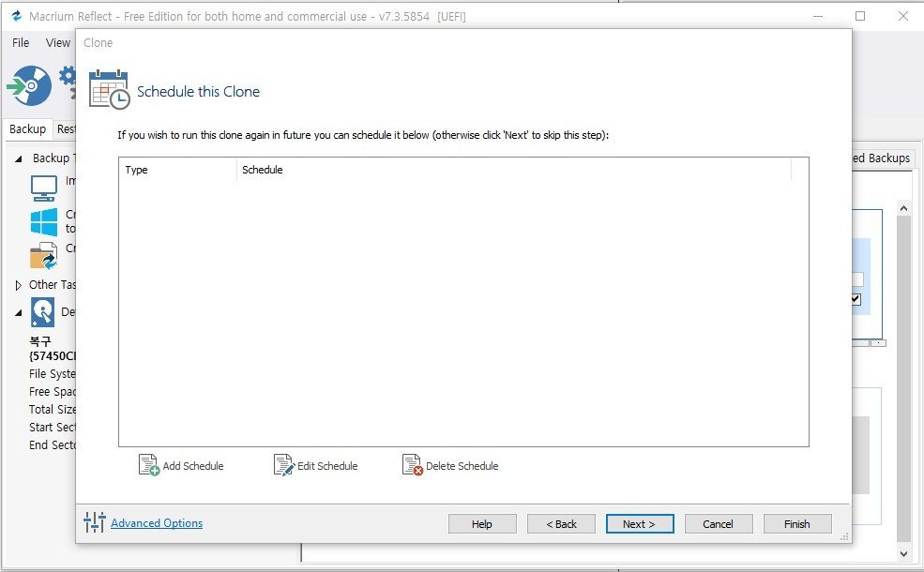Click the Edit Schedule label
The width and height of the screenshot is (924, 572).
point(327,466)
